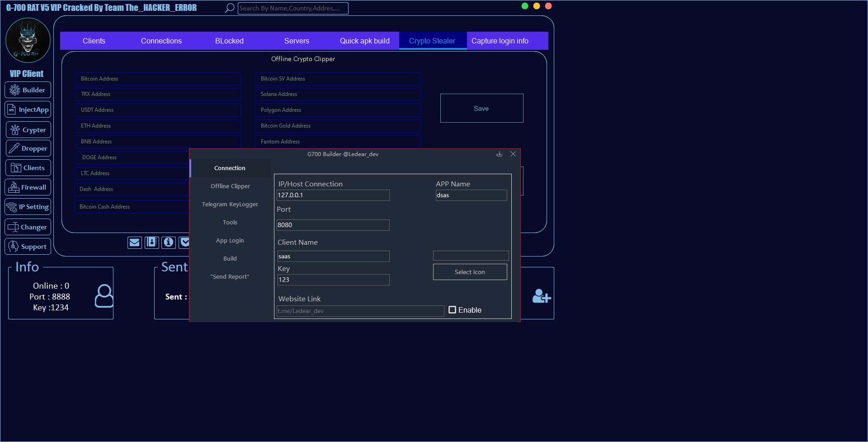Open the contacts address book icon
The width and height of the screenshot is (868, 442).
pyautogui.click(x=152, y=242)
